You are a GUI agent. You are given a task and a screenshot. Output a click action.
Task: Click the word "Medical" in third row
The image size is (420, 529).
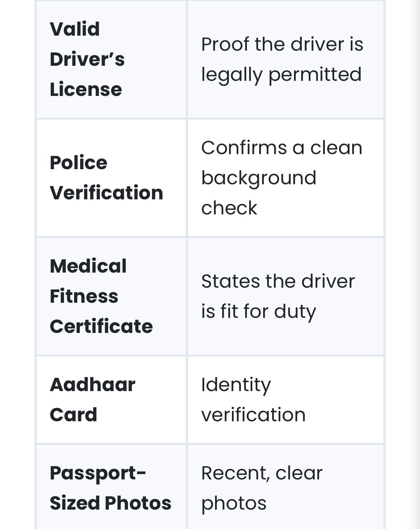coord(88,266)
